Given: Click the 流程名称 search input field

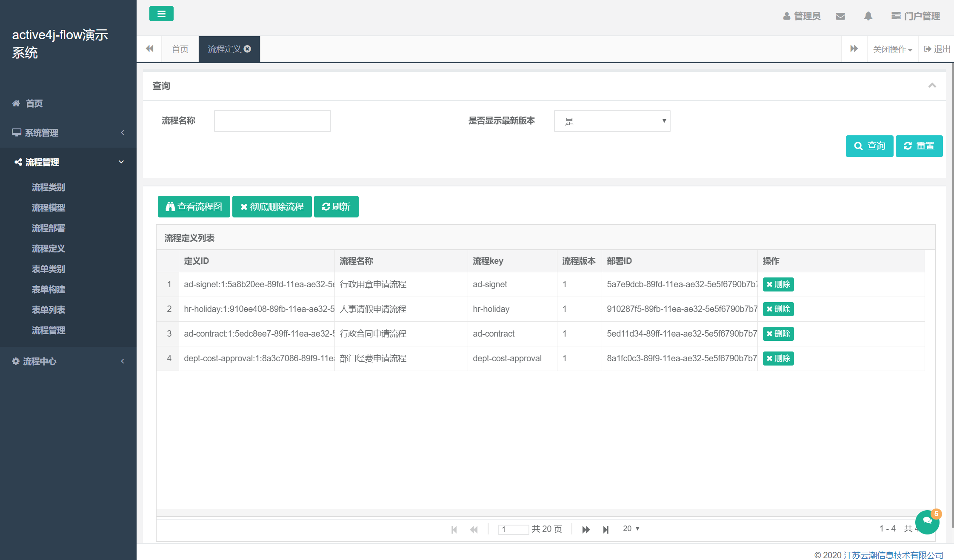Looking at the screenshot, I should (x=272, y=121).
